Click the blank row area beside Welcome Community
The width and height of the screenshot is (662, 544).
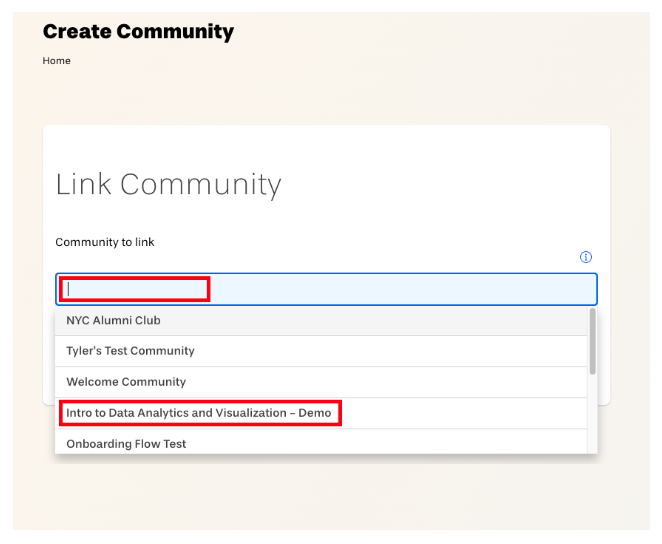point(384,382)
